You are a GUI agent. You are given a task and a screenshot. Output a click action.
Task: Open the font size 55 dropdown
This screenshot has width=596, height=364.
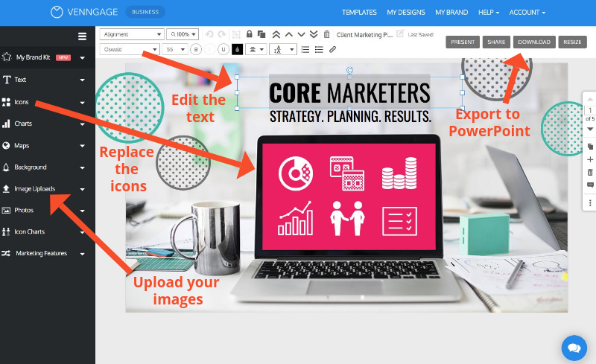point(174,49)
